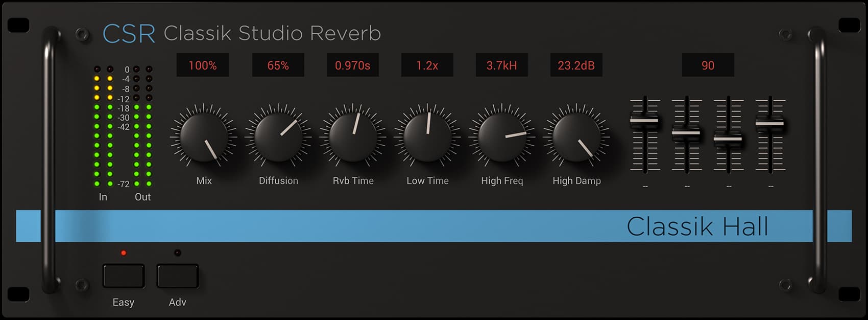Switch to Adv mode button
868x320 pixels.
click(x=177, y=276)
